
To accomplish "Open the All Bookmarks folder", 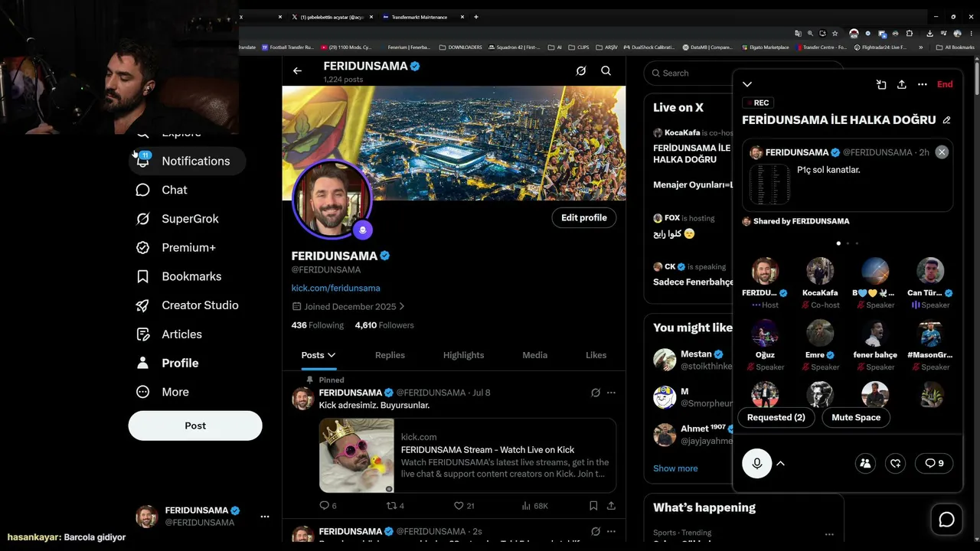I will [x=955, y=47].
